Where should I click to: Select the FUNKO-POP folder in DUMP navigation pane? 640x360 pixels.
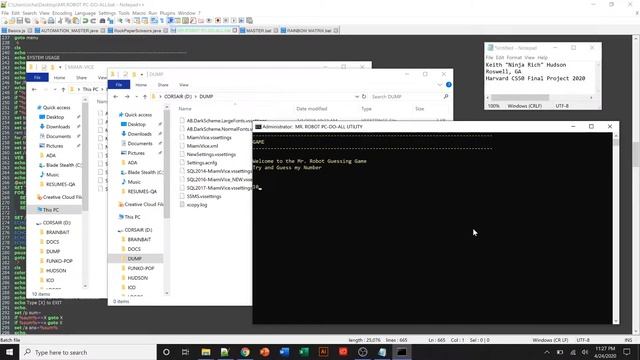pos(141,269)
